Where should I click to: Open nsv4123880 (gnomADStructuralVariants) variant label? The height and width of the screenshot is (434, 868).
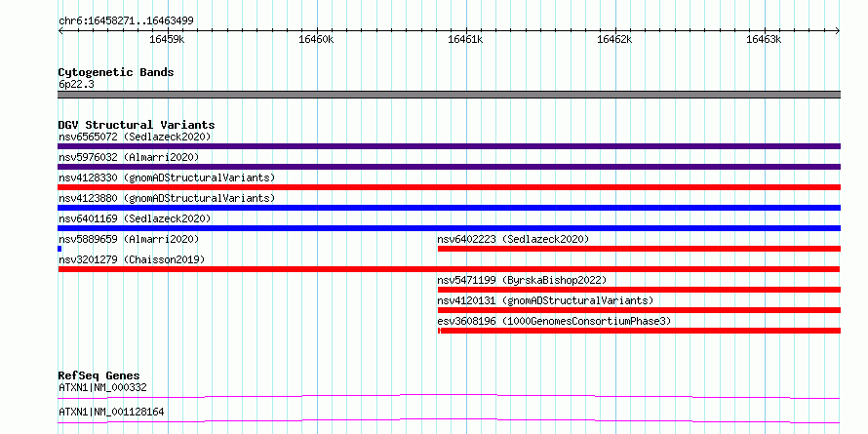(x=167, y=198)
